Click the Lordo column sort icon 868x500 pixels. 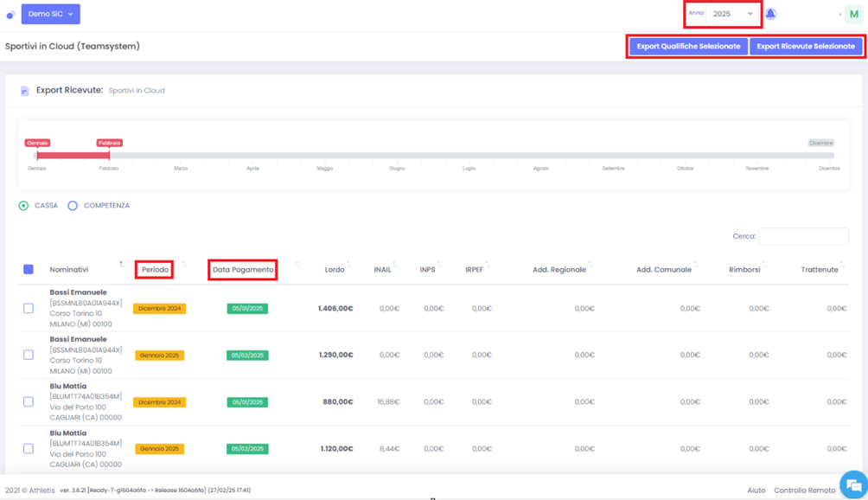pos(349,265)
